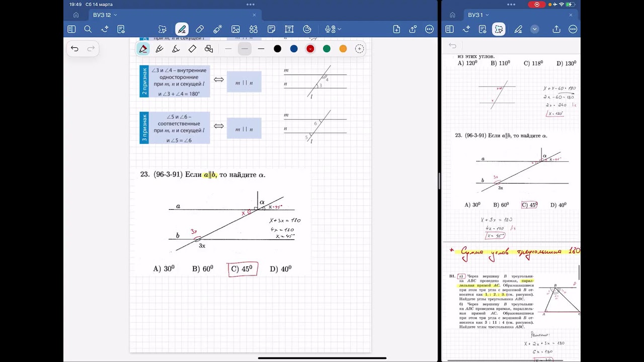Open the thumbnail sidebar in the ВУЗ 1 window
This screenshot has width=644, height=362.
pos(449,29)
